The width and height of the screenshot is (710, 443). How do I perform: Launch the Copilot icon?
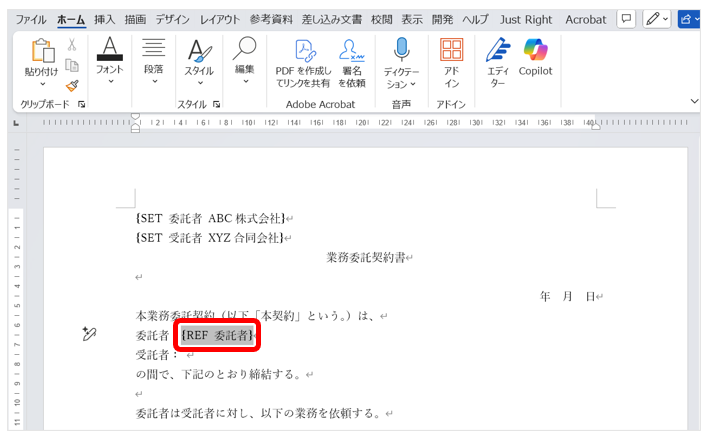pyautogui.click(x=535, y=49)
